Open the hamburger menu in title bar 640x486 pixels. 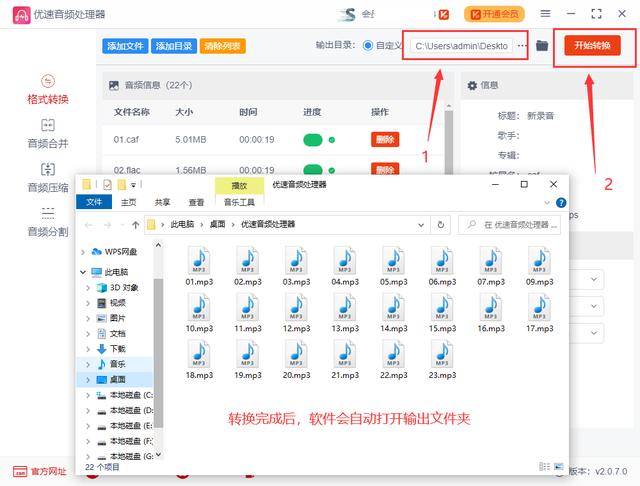click(x=545, y=14)
